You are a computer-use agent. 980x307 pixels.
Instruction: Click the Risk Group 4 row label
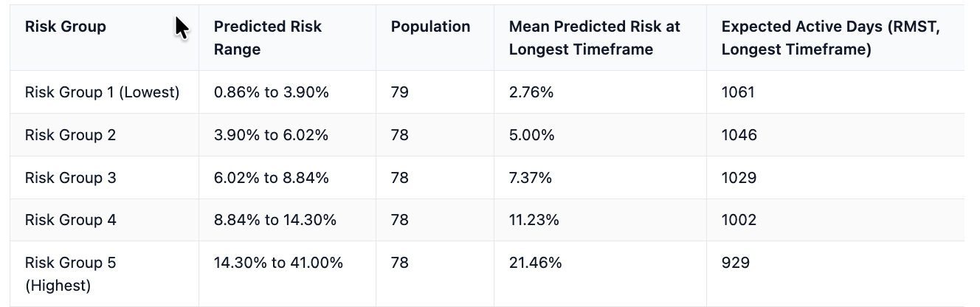click(70, 220)
